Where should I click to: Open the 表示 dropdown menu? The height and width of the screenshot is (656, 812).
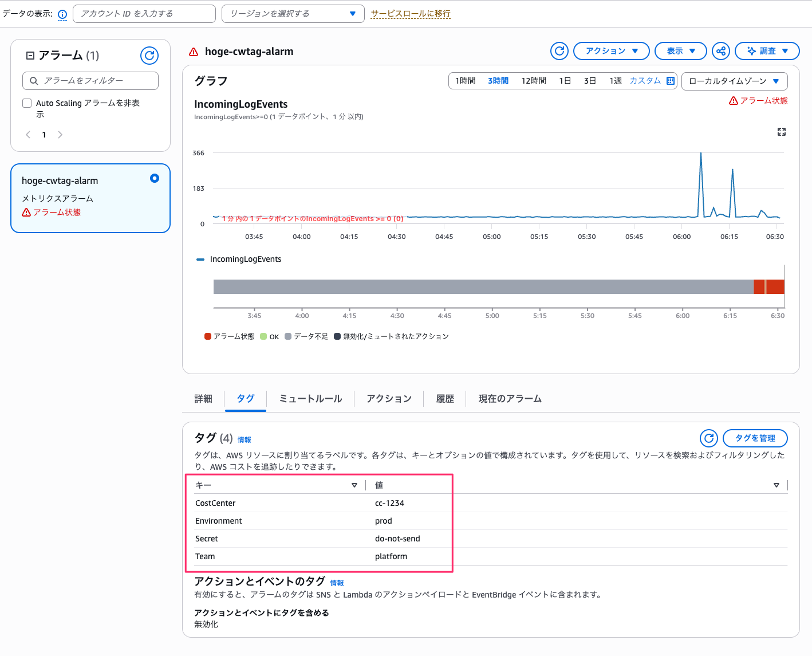point(681,51)
